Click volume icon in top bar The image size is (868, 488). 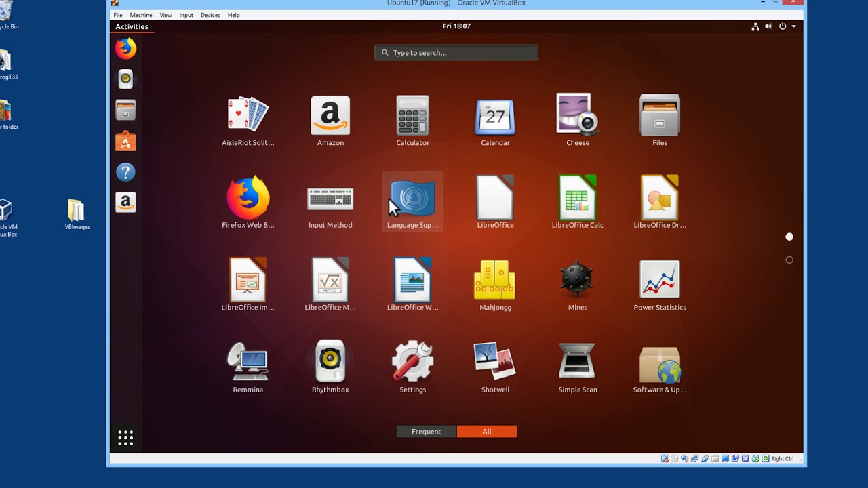tap(768, 26)
